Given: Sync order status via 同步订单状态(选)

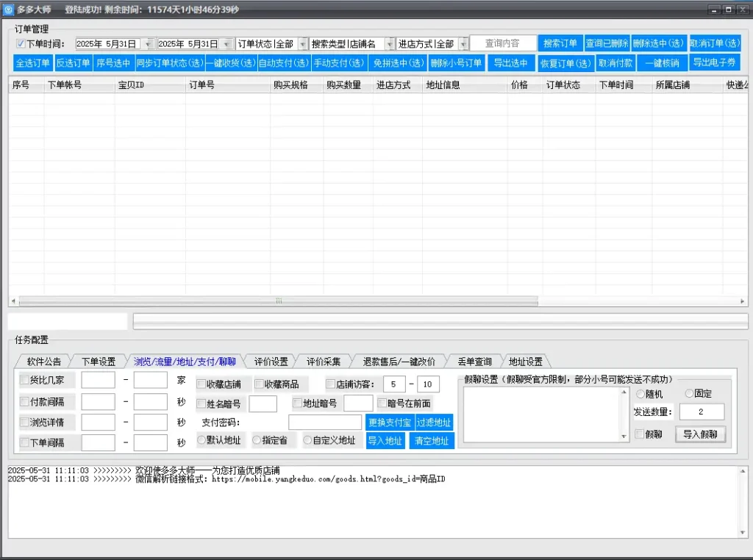Looking at the screenshot, I should click(170, 63).
